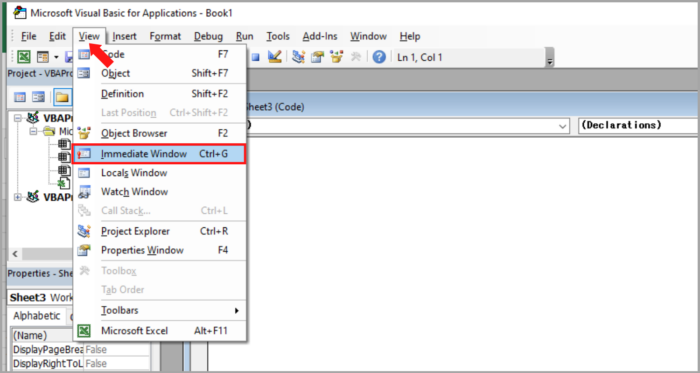Collapse the top VBAProject tree node

[x=18, y=118]
